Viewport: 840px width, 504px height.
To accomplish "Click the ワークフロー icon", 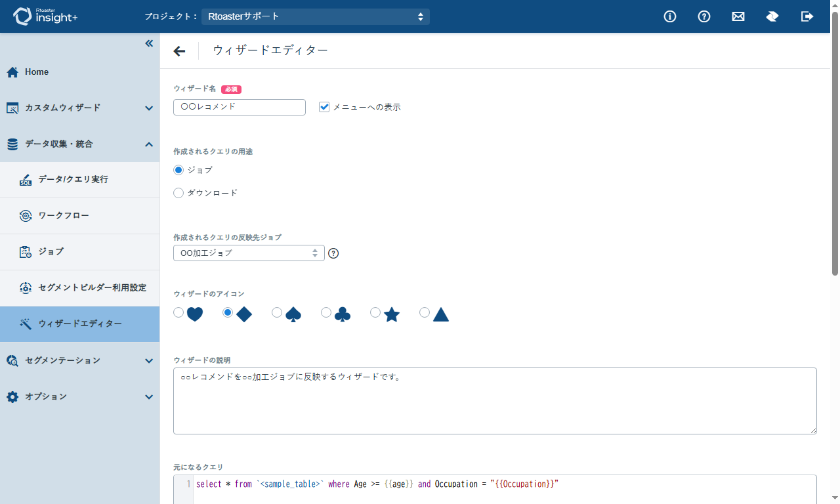I will [26, 216].
